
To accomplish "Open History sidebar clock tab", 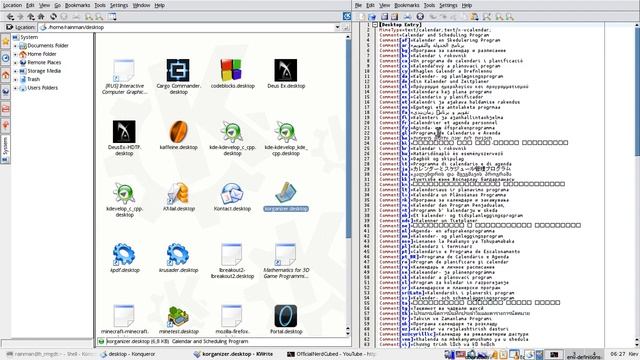I will [5, 58].
